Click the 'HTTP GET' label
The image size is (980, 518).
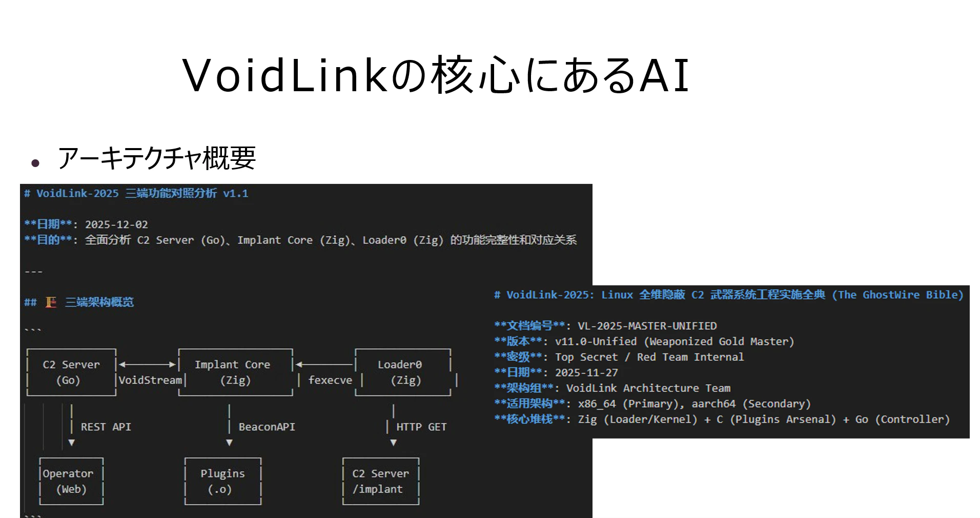tap(421, 427)
